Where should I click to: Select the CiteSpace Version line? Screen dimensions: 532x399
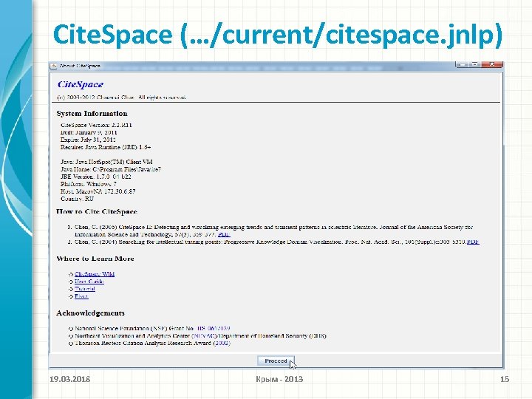(96, 125)
